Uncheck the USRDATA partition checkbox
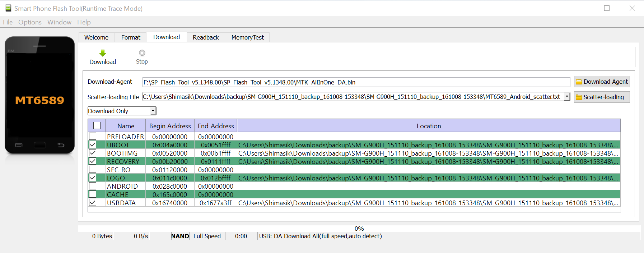The image size is (644, 253). click(x=93, y=203)
